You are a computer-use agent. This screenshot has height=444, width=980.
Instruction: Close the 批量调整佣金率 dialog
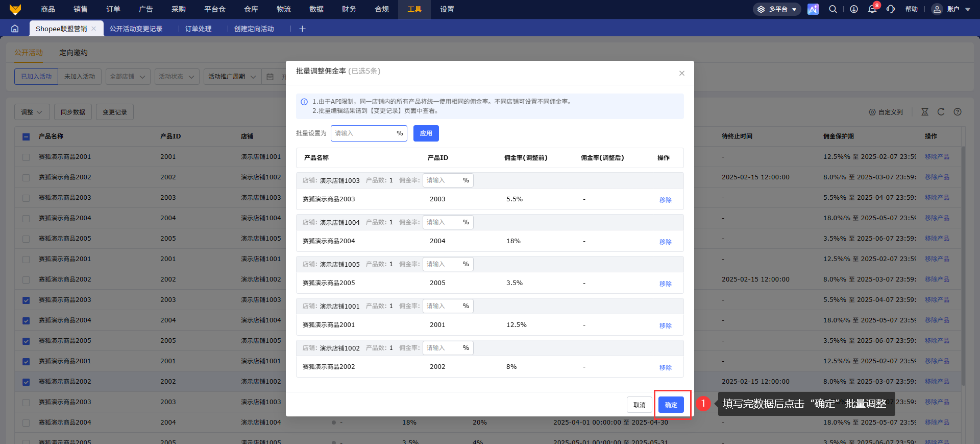[x=682, y=73]
